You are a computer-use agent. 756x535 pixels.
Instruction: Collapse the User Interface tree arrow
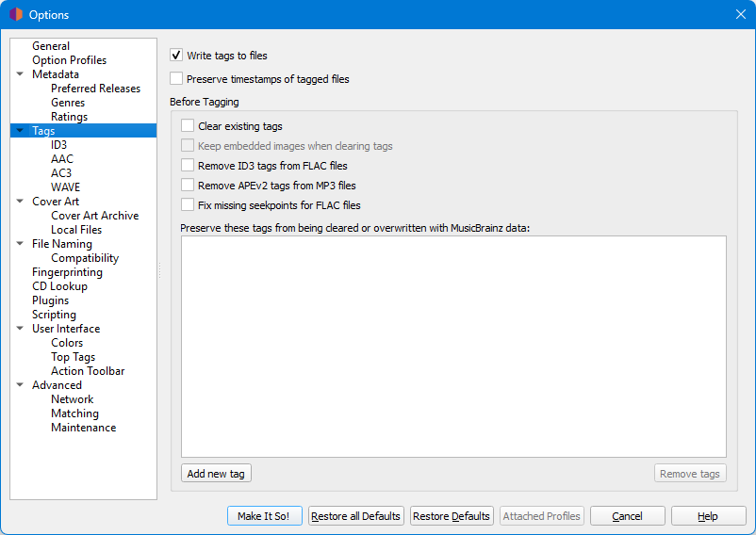pos(20,329)
